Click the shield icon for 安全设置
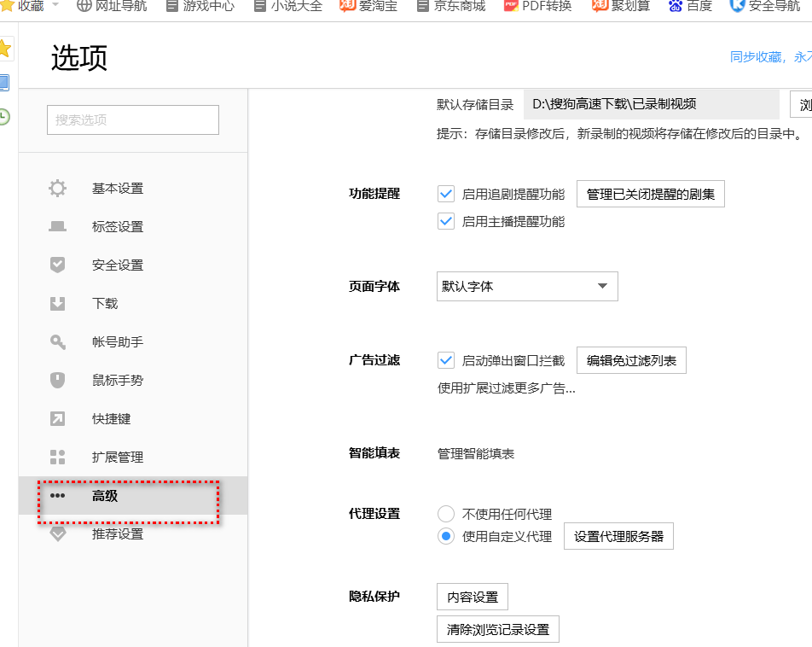This screenshot has width=812, height=647. [57, 265]
